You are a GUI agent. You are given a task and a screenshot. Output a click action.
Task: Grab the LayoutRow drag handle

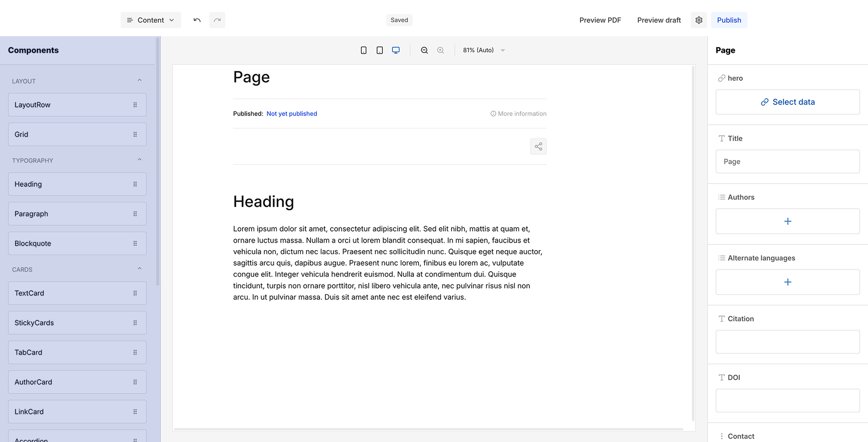pyautogui.click(x=135, y=105)
